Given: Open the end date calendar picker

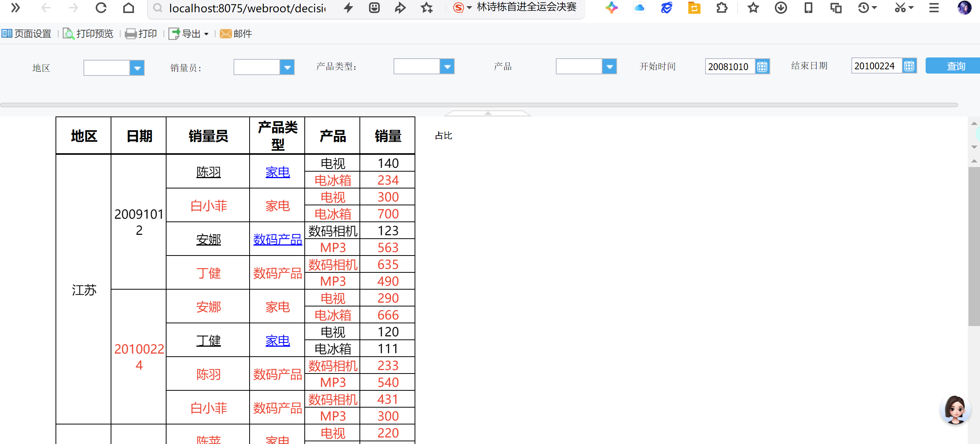Looking at the screenshot, I should coord(909,66).
